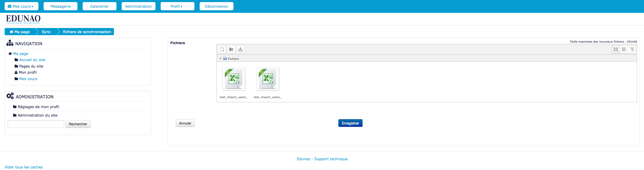Click the administration search text field
This screenshot has width=644, height=170.
point(36,124)
